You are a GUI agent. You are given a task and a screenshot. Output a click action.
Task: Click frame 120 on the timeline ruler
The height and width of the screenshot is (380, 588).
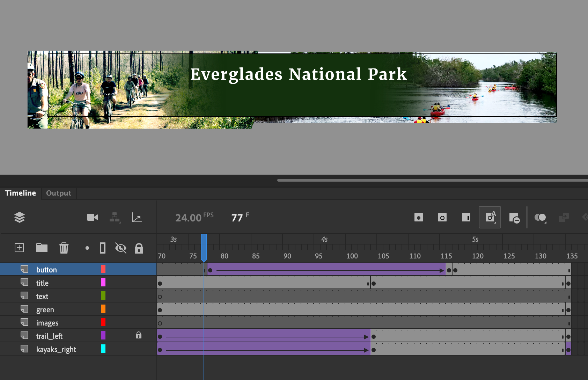tap(478, 256)
